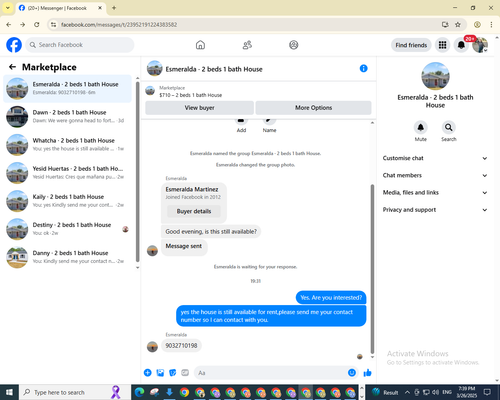Open the emoji picker in message box
This screenshot has width=500, height=400.
pos(352,373)
